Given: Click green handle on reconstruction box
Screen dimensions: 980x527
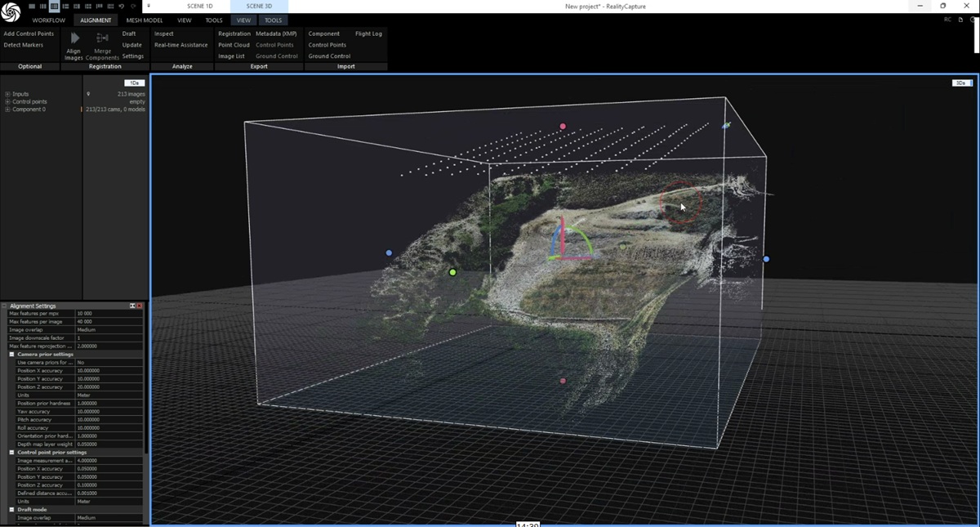Looking at the screenshot, I should 452,272.
